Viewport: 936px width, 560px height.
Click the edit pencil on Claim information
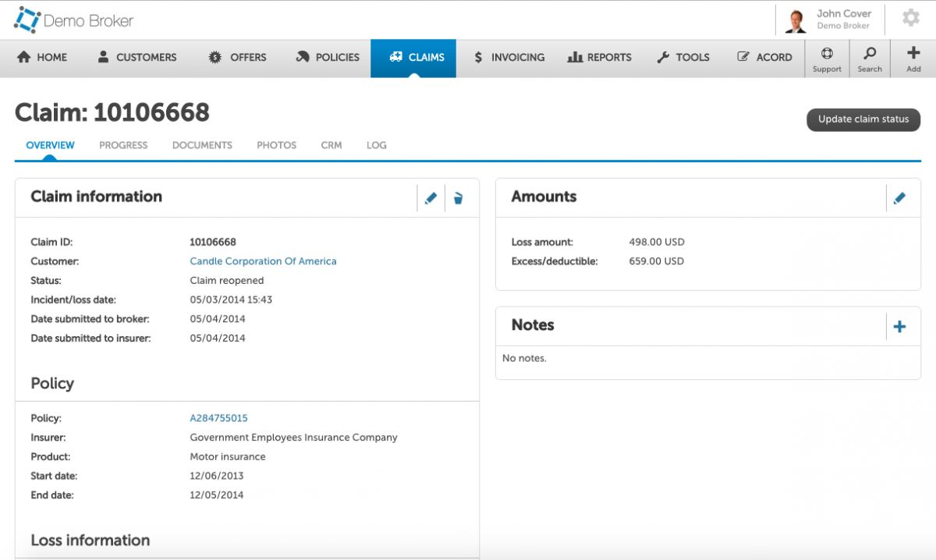point(431,197)
